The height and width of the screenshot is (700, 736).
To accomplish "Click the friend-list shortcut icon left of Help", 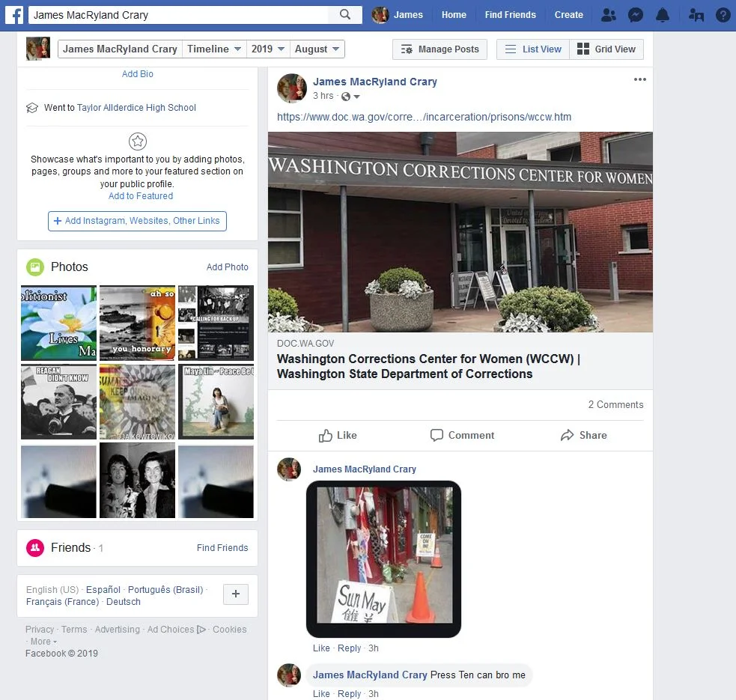I will point(696,15).
